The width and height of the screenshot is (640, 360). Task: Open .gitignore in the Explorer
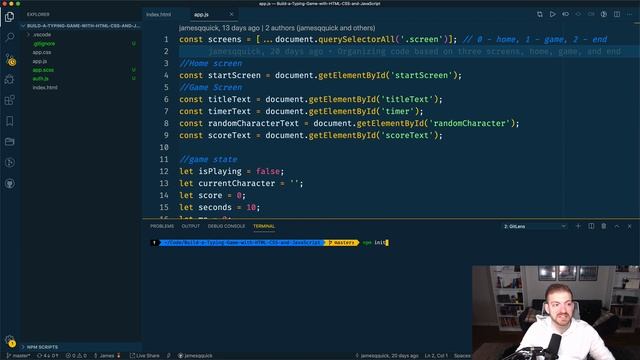(44, 43)
